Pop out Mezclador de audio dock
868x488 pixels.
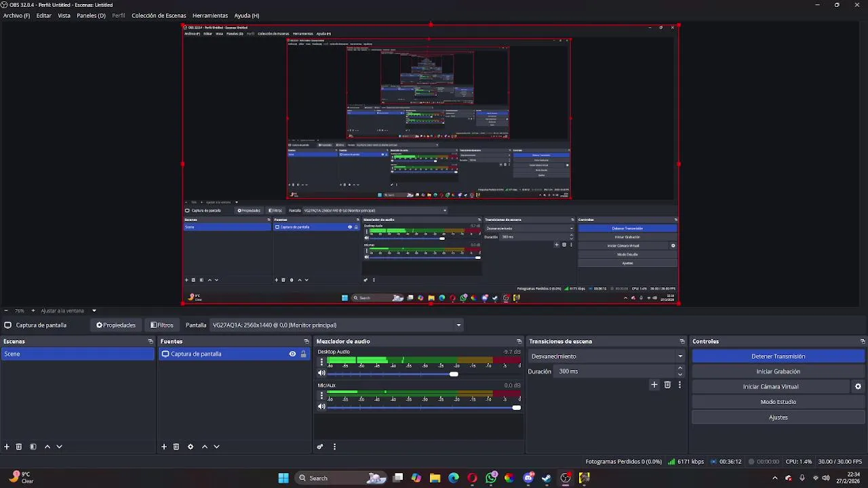point(519,342)
